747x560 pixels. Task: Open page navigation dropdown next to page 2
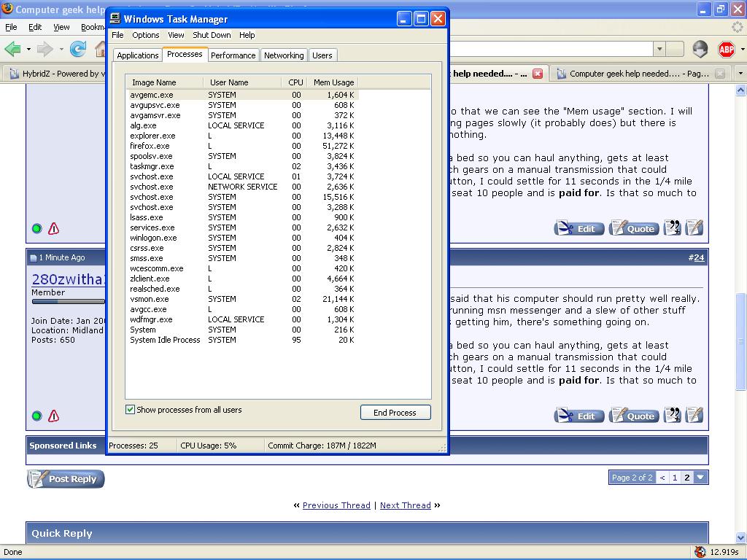click(701, 478)
